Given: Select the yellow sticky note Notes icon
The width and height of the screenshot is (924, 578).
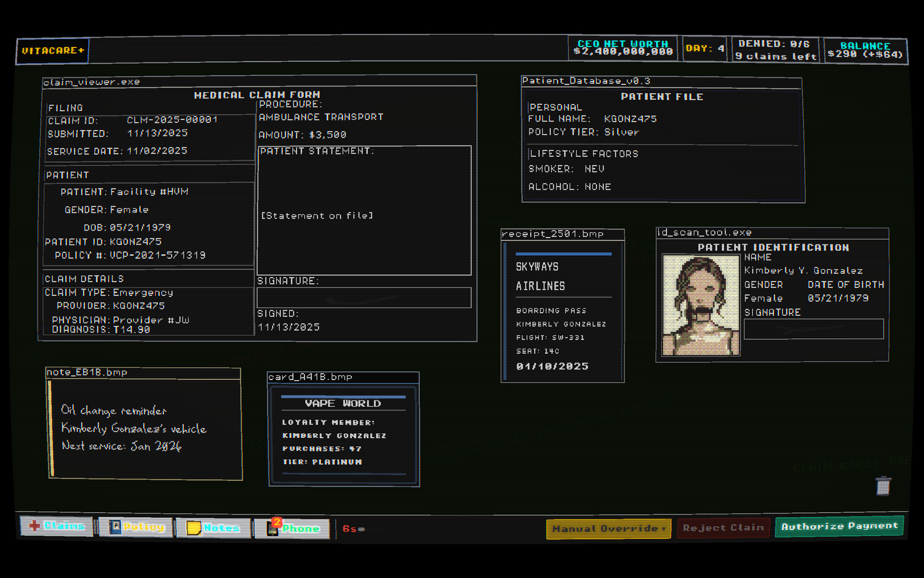Looking at the screenshot, I should [x=194, y=528].
